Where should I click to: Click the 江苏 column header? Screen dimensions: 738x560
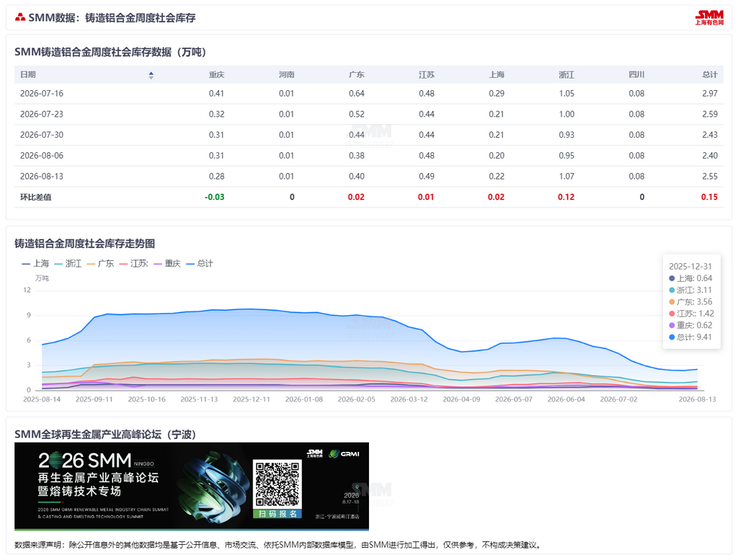[427, 74]
